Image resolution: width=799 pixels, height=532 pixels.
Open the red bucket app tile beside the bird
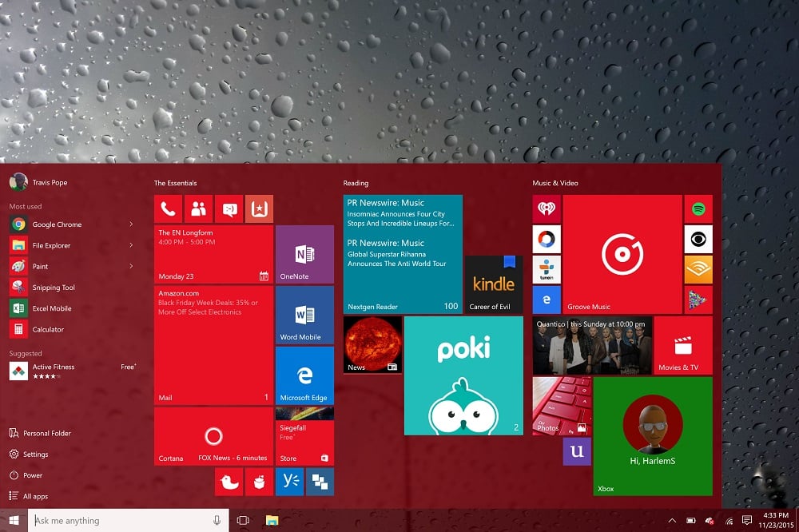click(260, 482)
